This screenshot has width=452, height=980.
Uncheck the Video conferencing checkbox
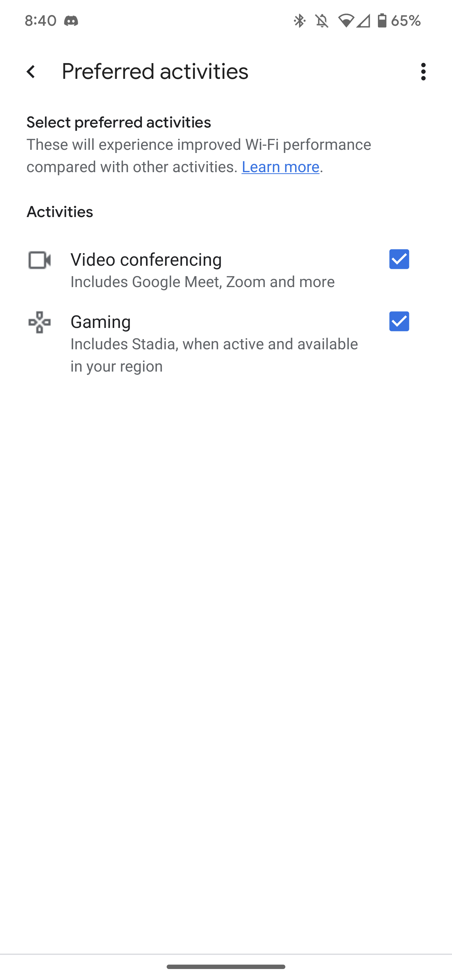(x=399, y=259)
